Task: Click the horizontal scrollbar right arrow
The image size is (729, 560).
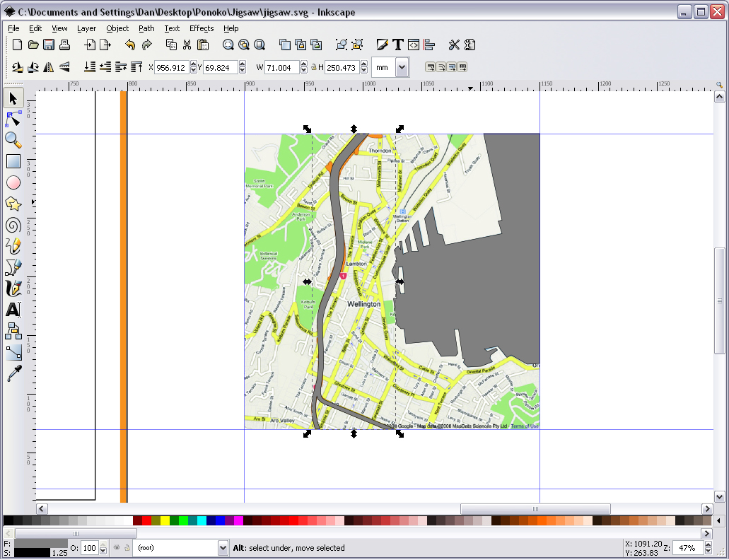Action: coord(707,509)
